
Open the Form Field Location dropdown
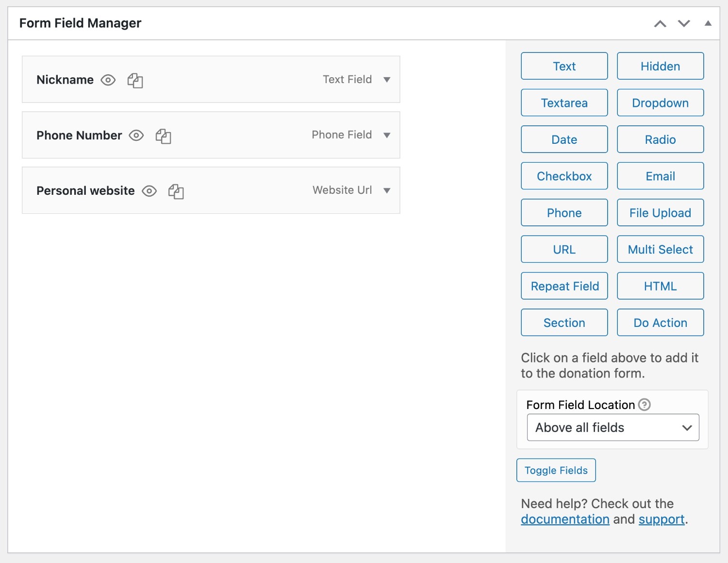coord(613,427)
